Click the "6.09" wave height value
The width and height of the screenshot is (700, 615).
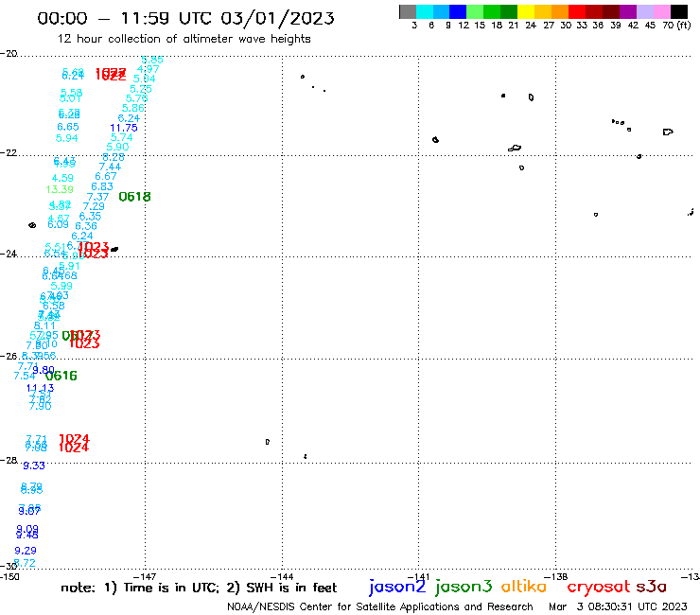click(x=58, y=224)
